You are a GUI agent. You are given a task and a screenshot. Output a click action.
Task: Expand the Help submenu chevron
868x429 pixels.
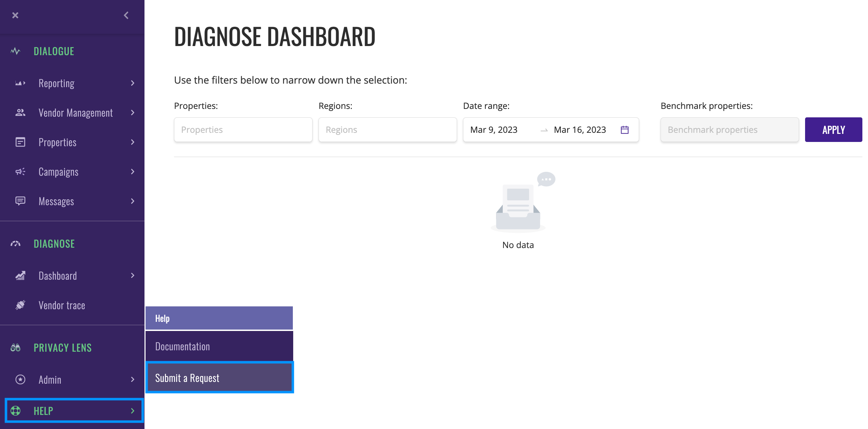133,411
